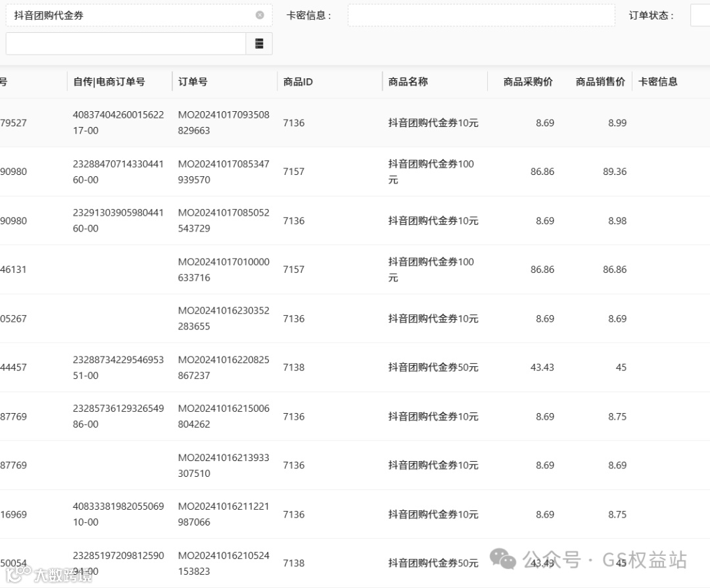Click sale price 8.99
The width and height of the screenshot is (710, 588).
[x=617, y=123]
